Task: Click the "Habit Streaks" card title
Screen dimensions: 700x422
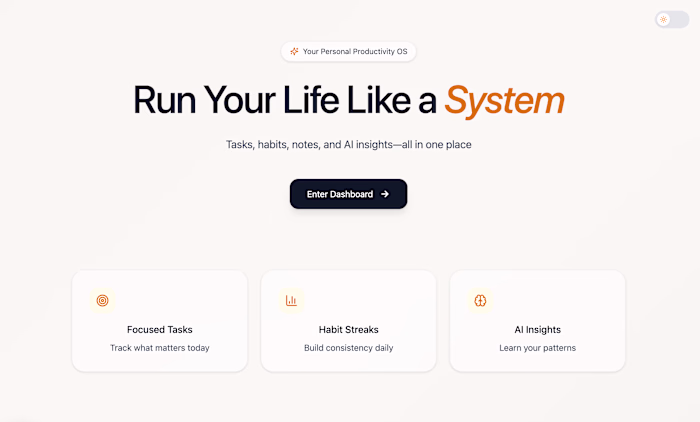Action: [x=349, y=330]
